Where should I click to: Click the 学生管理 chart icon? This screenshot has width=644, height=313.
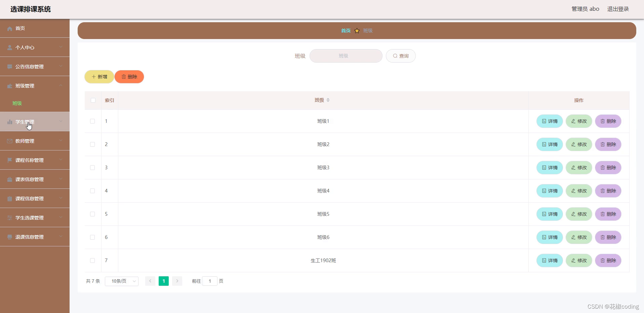[x=9, y=121]
